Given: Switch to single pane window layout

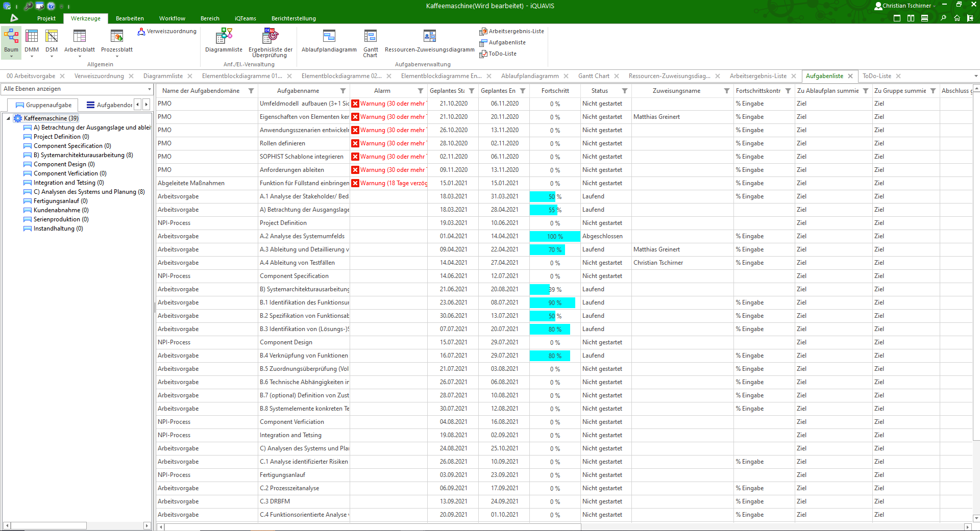Looking at the screenshot, I should click(897, 18).
